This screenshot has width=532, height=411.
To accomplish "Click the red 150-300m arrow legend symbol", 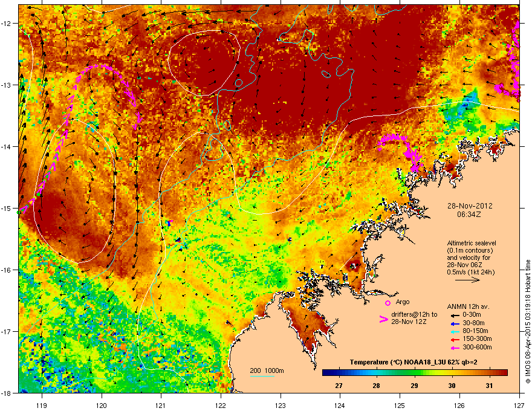I will click(x=455, y=340).
